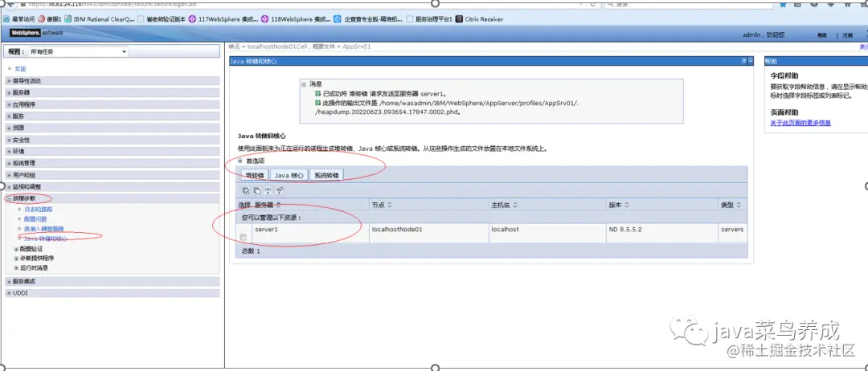Click the browser reload icon in address bar
Image resolution: width=868 pixels, height=371 pixels.
(593, 3)
